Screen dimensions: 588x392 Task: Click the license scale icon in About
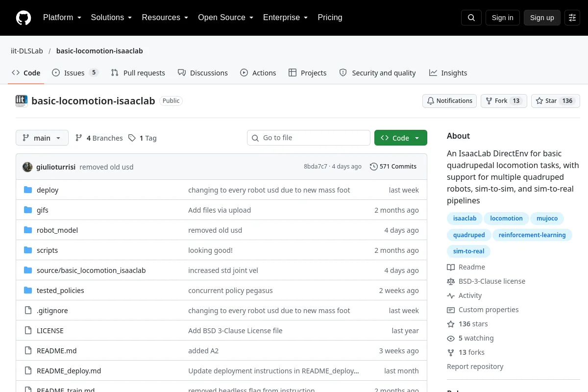pyautogui.click(x=451, y=281)
